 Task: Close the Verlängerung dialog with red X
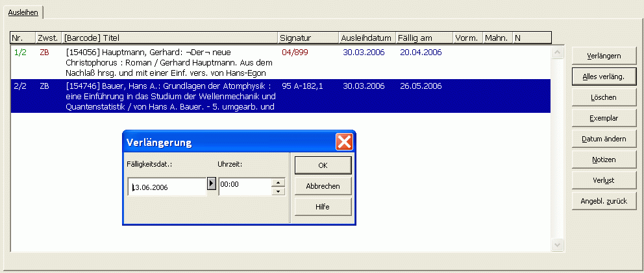click(x=344, y=142)
